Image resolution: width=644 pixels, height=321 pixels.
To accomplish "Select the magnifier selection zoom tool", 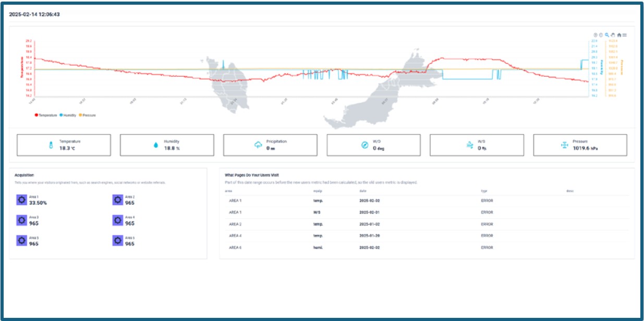I will coord(607,35).
